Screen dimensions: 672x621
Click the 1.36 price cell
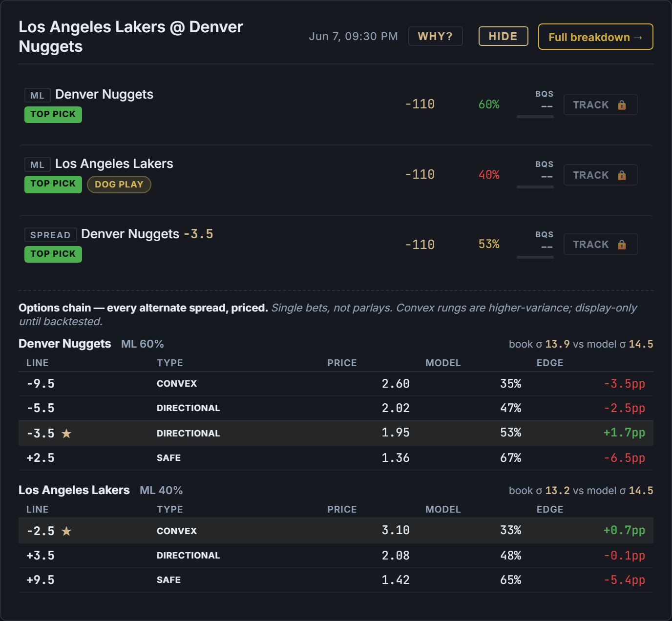tap(396, 458)
